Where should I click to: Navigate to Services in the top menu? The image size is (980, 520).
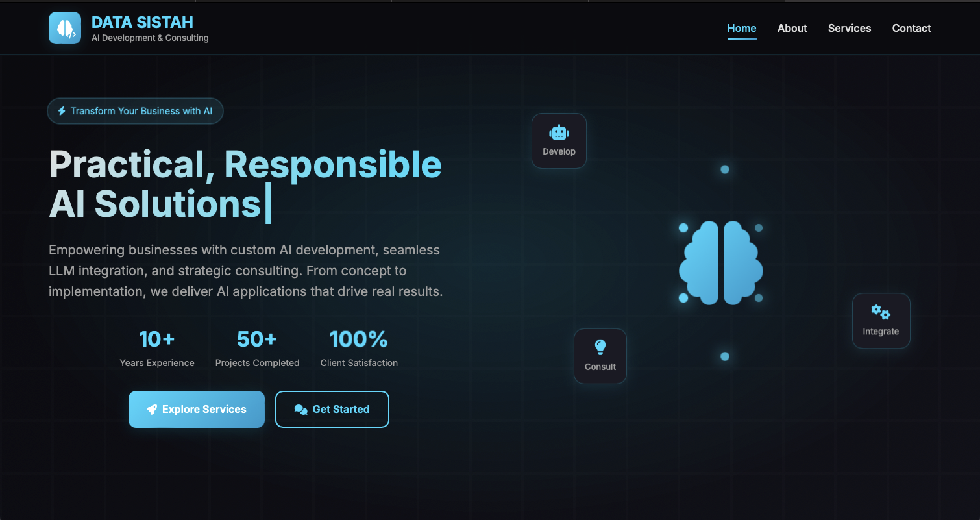click(849, 28)
